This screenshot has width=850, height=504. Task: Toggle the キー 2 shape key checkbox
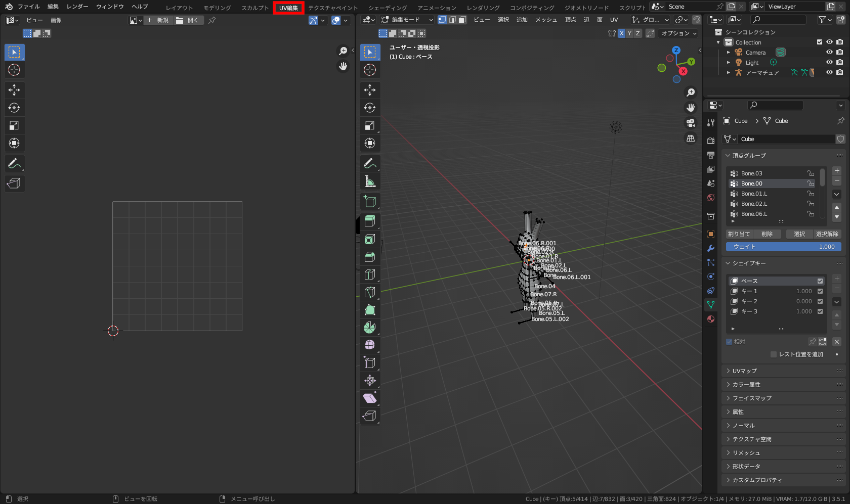click(820, 301)
